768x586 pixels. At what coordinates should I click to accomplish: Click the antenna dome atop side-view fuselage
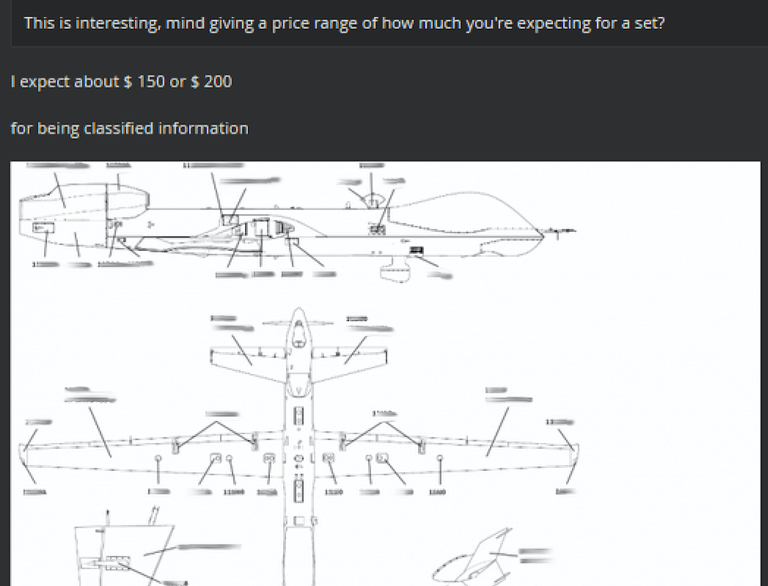tap(373, 200)
